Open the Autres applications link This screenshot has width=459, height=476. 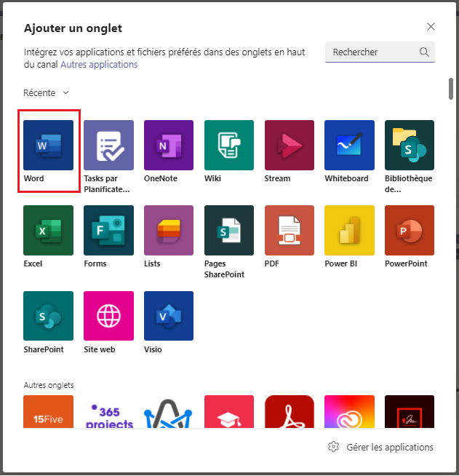coord(99,64)
